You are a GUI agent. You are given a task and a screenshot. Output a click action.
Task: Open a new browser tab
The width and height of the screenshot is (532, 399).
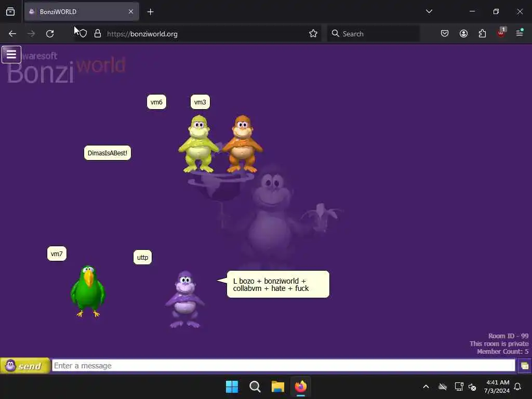click(150, 12)
